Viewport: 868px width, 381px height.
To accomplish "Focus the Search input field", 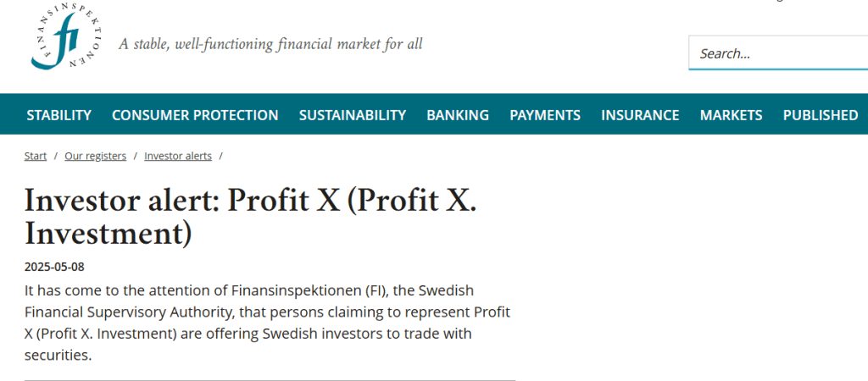I will click(x=778, y=53).
